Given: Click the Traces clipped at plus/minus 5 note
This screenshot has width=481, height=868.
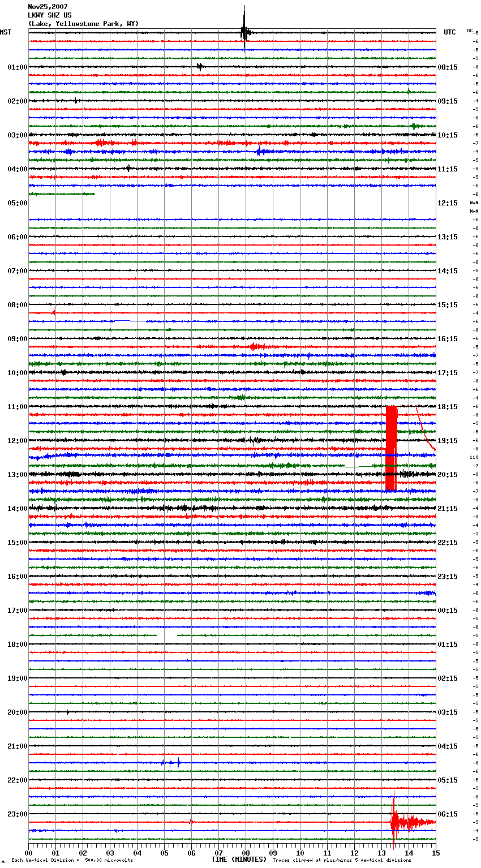Looking at the screenshot, I should point(342,861).
